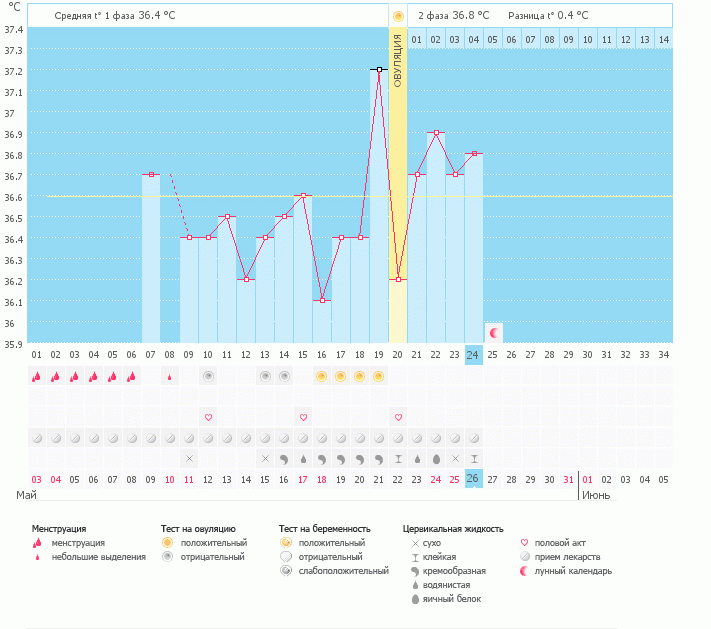Image resolution: width=711 pixels, height=629 pixels.
Task: Click the lunar calendar moon icon on day 25
Action: point(493,331)
